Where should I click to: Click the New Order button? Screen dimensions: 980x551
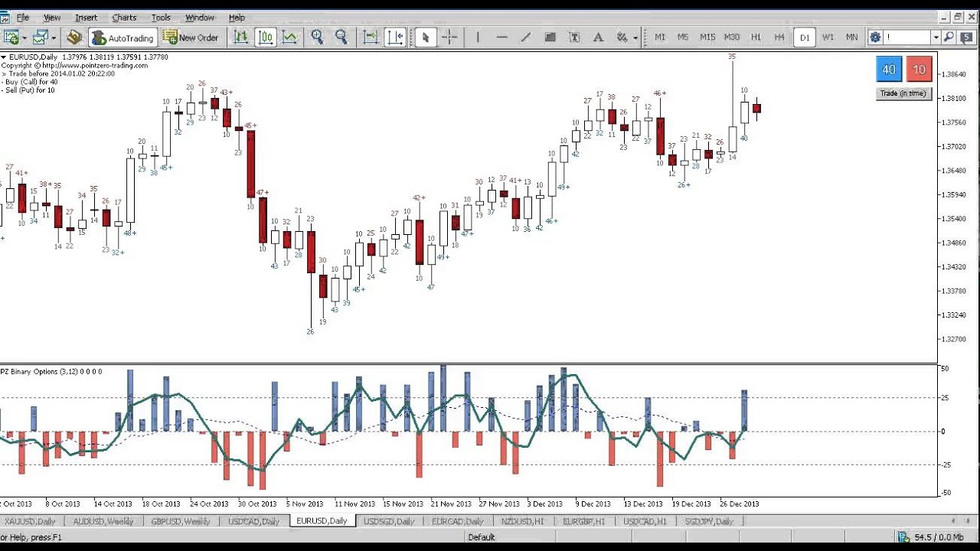pyautogui.click(x=191, y=37)
